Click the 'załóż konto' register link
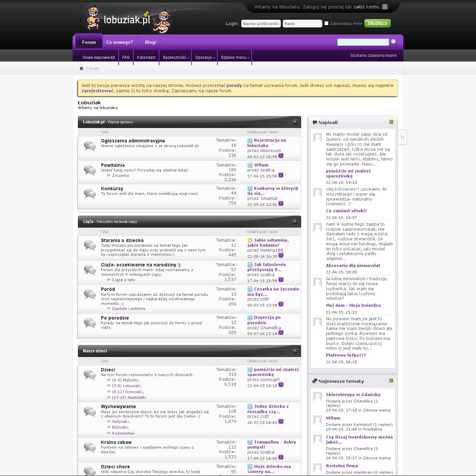The image size is (476, 476). tap(367, 7)
